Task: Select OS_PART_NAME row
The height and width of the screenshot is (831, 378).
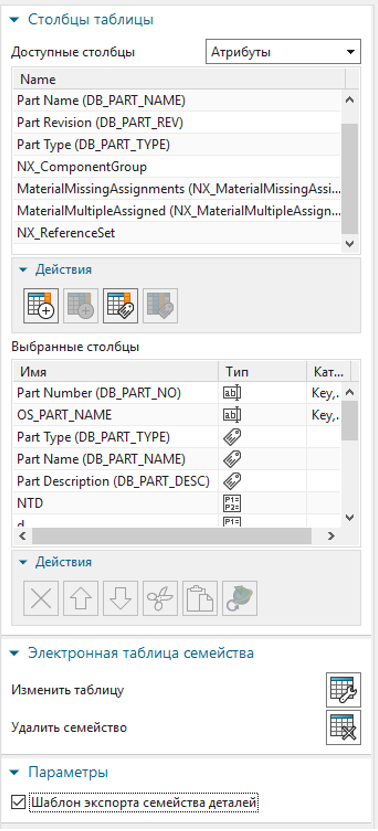Action: 177,414
